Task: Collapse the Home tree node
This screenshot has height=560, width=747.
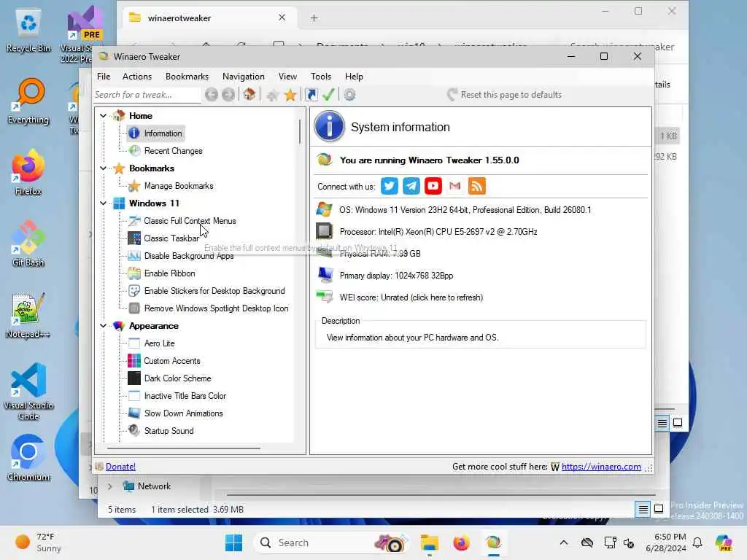Action: pos(104,116)
